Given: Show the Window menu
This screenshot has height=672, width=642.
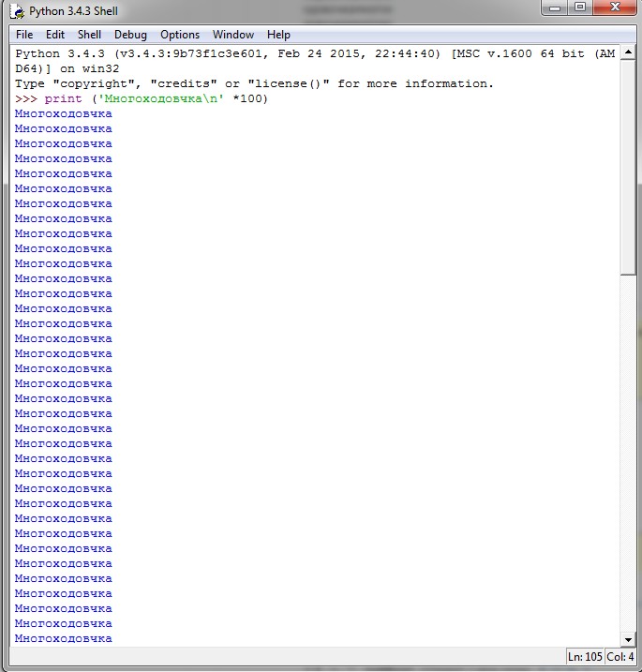Looking at the screenshot, I should pos(233,35).
